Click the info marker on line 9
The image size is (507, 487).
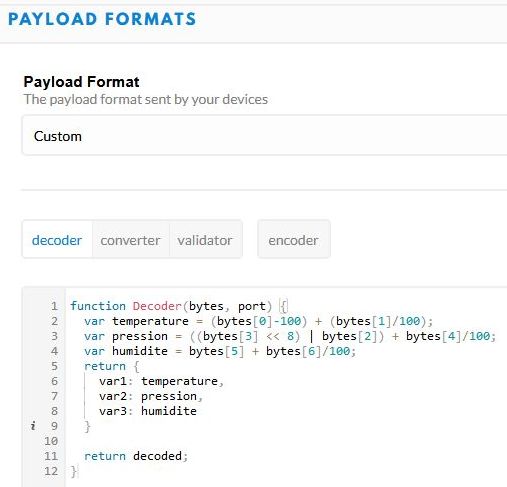click(x=33, y=426)
